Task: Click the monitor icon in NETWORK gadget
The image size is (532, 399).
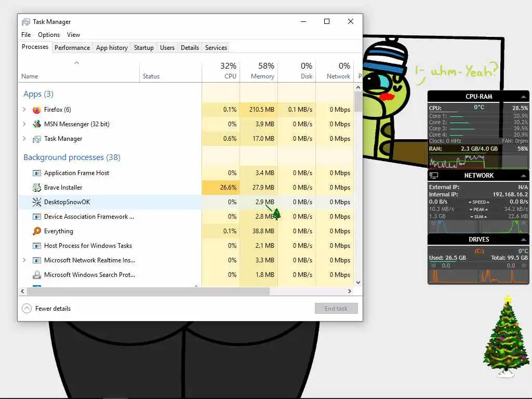Action: pyautogui.click(x=434, y=176)
